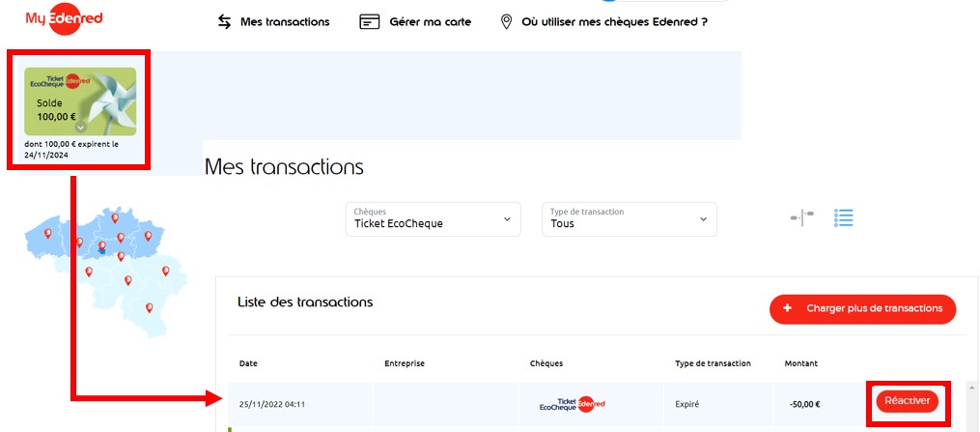The width and height of the screenshot is (980, 432).
Task: Click the Montant column header
Action: click(800, 363)
